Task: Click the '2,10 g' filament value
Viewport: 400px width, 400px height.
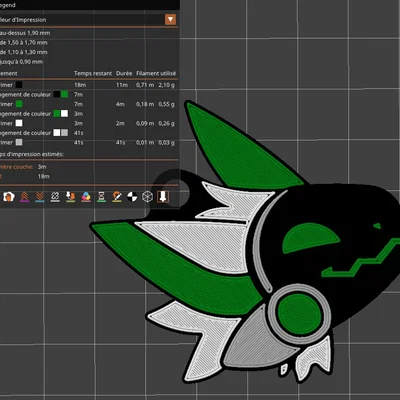Action: [x=166, y=85]
